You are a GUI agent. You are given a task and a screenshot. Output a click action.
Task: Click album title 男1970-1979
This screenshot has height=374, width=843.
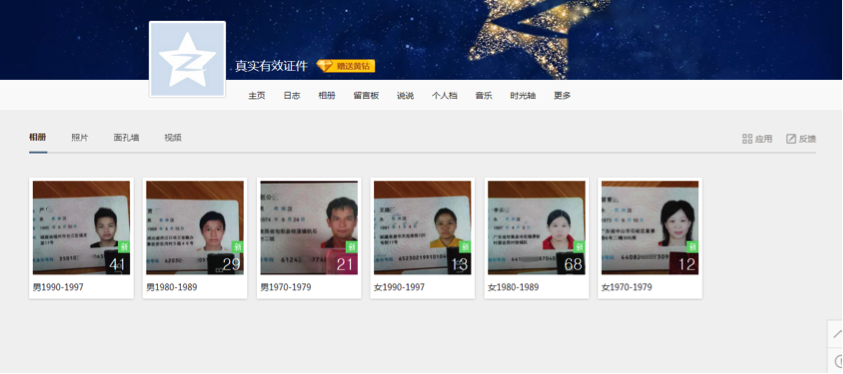pyautogui.click(x=286, y=287)
